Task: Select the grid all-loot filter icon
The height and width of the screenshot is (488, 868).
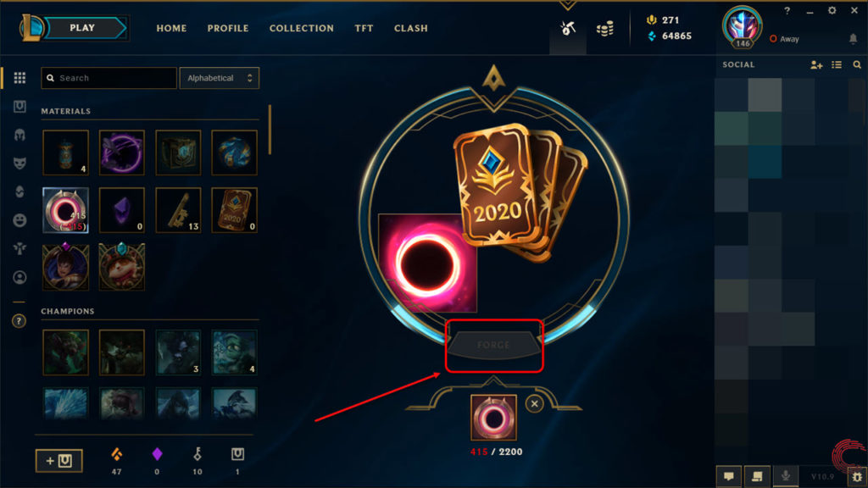Action: tap(19, 78)
